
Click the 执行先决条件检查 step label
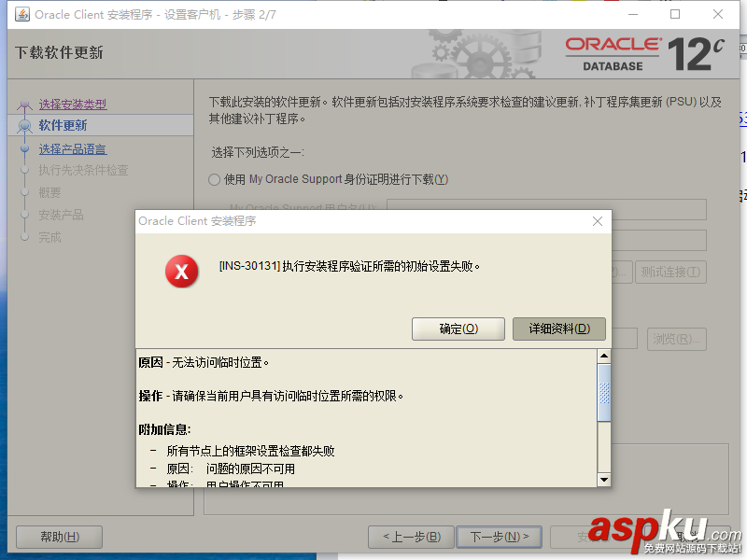click(83, 171)
